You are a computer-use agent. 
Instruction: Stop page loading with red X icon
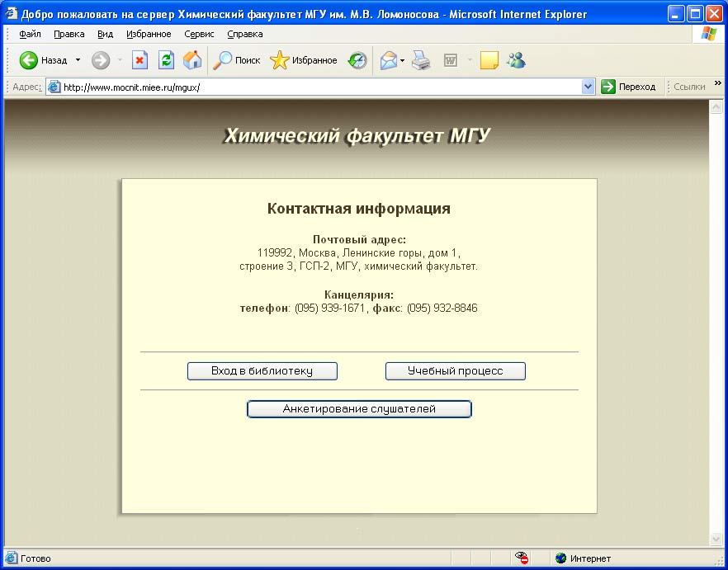tap(139, 60)
